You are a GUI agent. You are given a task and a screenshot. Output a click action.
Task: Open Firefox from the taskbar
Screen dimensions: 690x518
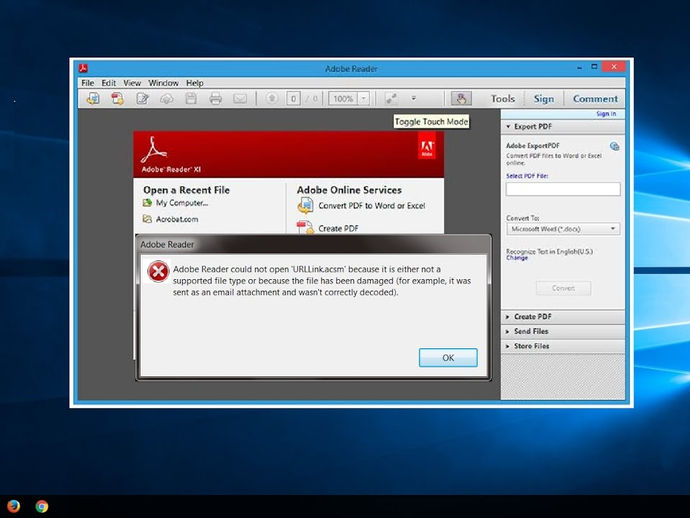(13, 506)
